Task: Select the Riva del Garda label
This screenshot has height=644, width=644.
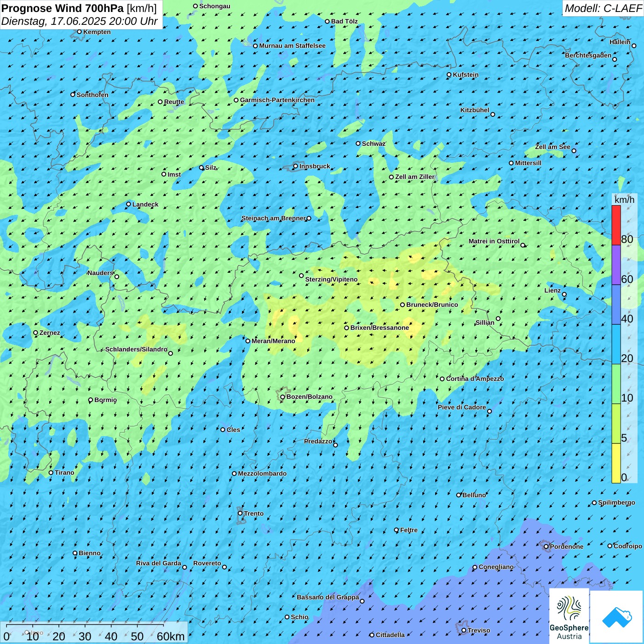Action: coord(159,563)
